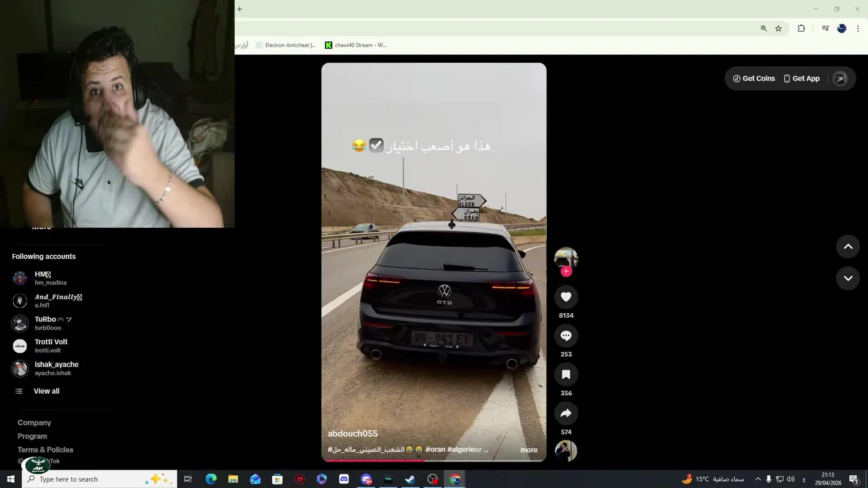The image size is (868, 488).
Task: Open the Windows Start menu
Action: pyautogui.click(x=10, y=479)
